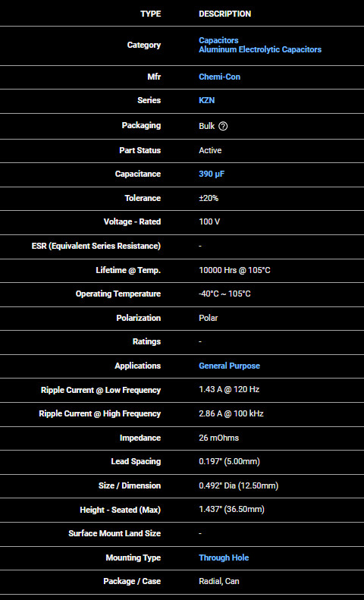The image size is (364, 600).
Task: Click the ±20% tolerance value
Action: coord(209,198)
